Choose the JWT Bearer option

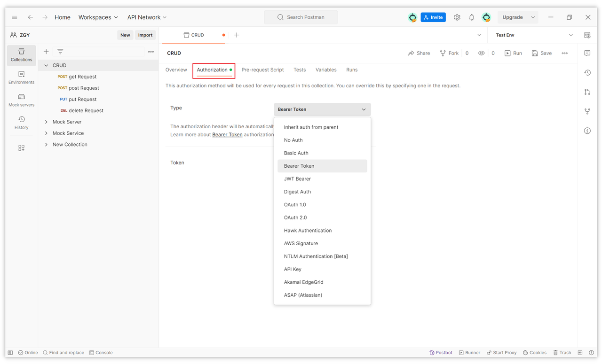(x=322, y=179)
